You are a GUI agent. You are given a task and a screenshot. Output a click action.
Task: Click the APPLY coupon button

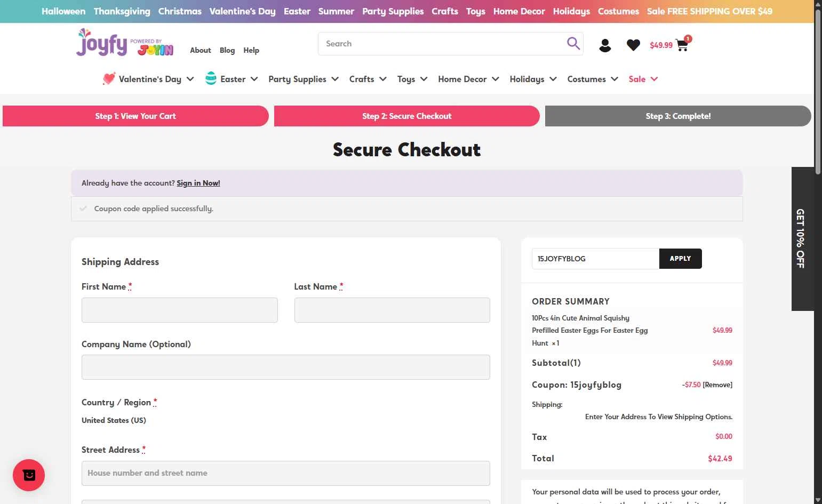pos(680,259)
